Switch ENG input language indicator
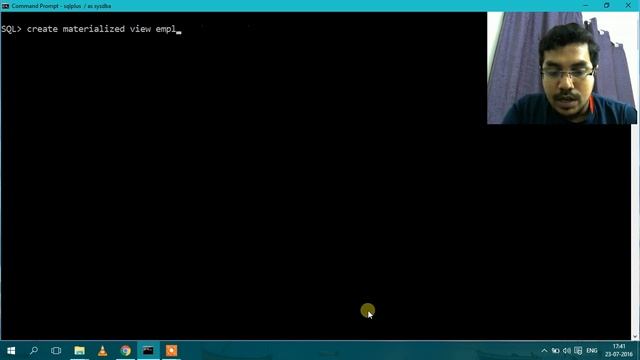Image resolution: width=640 pixels, height=360 pixels. (x=592, y=351)
